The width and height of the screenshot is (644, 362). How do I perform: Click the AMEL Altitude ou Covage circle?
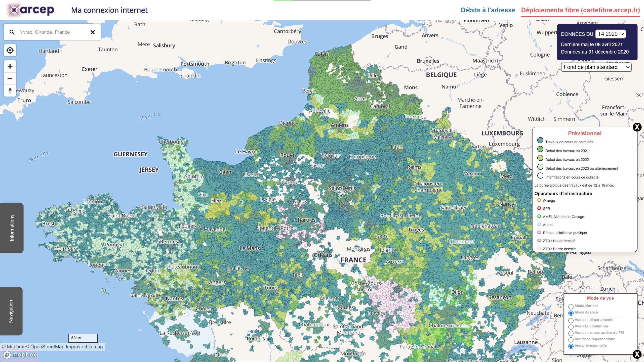click(x=539, y=216)
